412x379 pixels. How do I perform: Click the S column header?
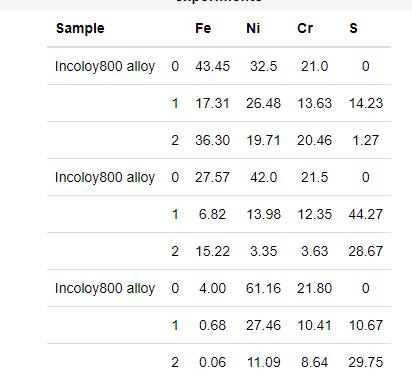(x=353, y=28)
